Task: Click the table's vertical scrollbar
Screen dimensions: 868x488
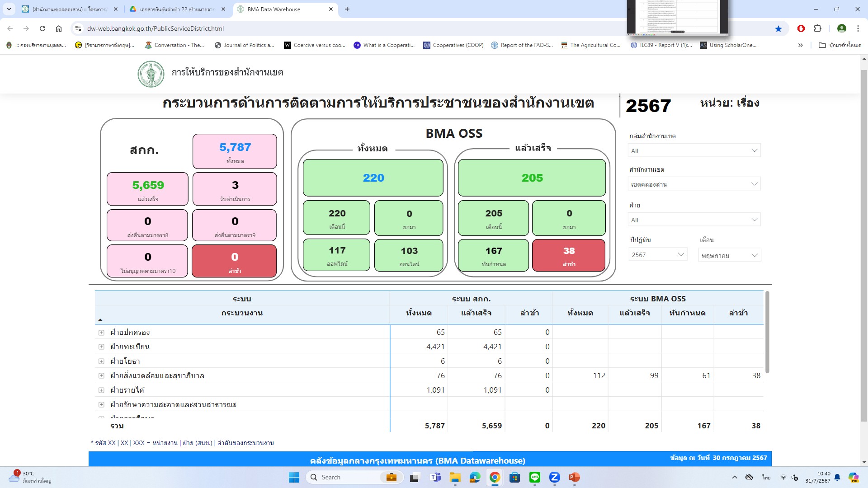Action: (x=767, y=332)
